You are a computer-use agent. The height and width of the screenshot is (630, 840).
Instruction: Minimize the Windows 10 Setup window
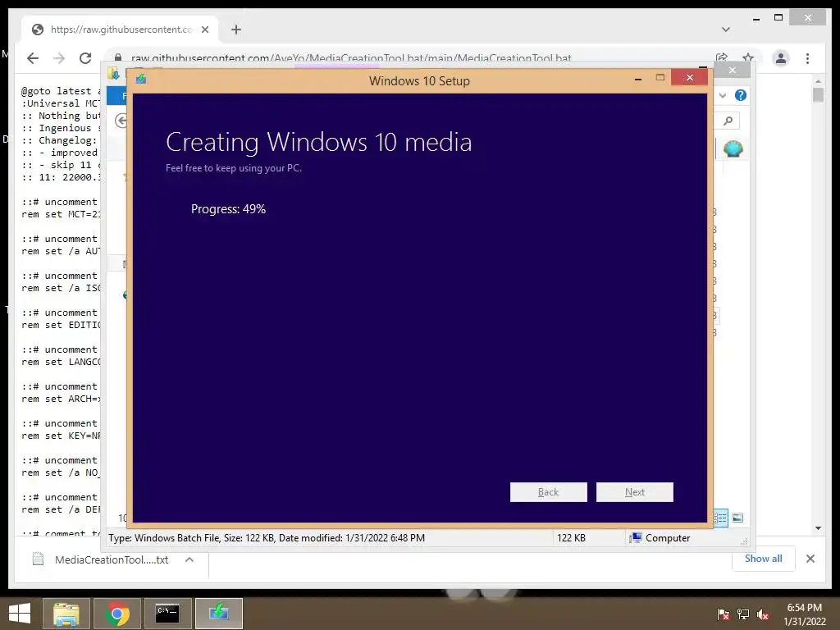(637, 78)
